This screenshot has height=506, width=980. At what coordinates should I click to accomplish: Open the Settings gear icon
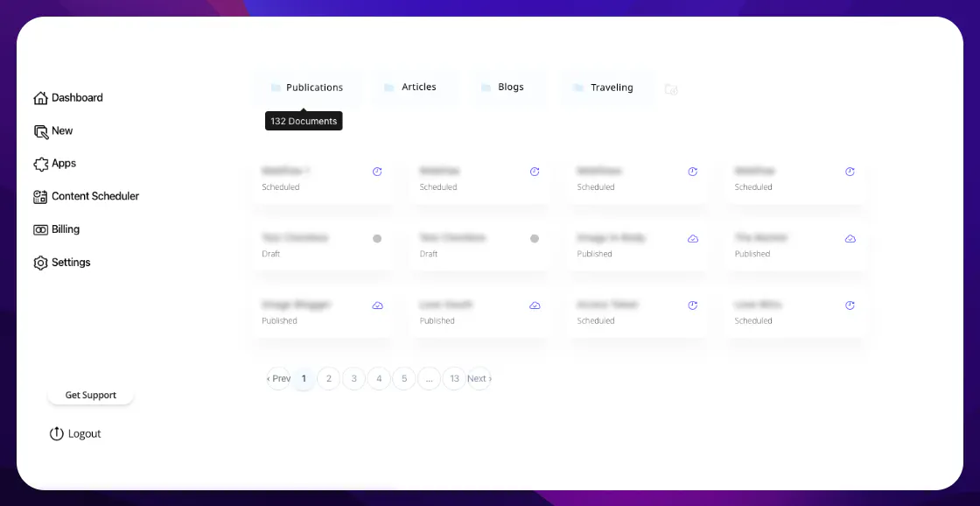coord(40,263)
